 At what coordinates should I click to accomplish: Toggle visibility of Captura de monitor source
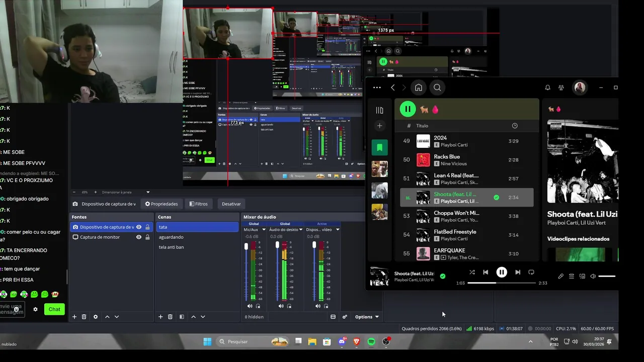(x=139, y=237)
